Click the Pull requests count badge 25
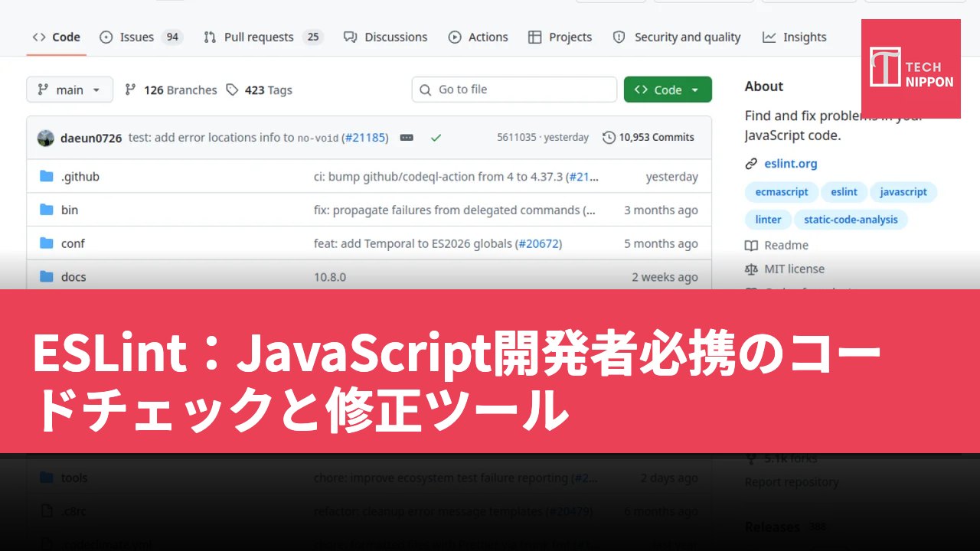Screen dimensions: 980x551 312,37
